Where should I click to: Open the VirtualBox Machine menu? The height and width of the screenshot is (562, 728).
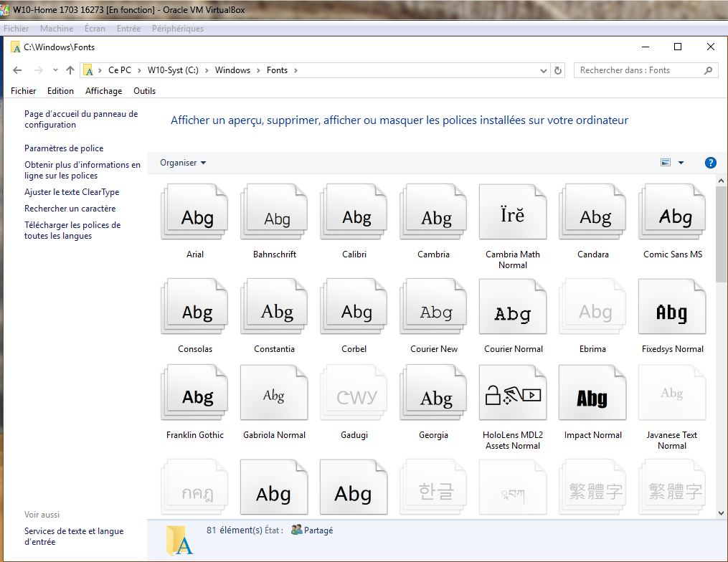pos(57,28)
